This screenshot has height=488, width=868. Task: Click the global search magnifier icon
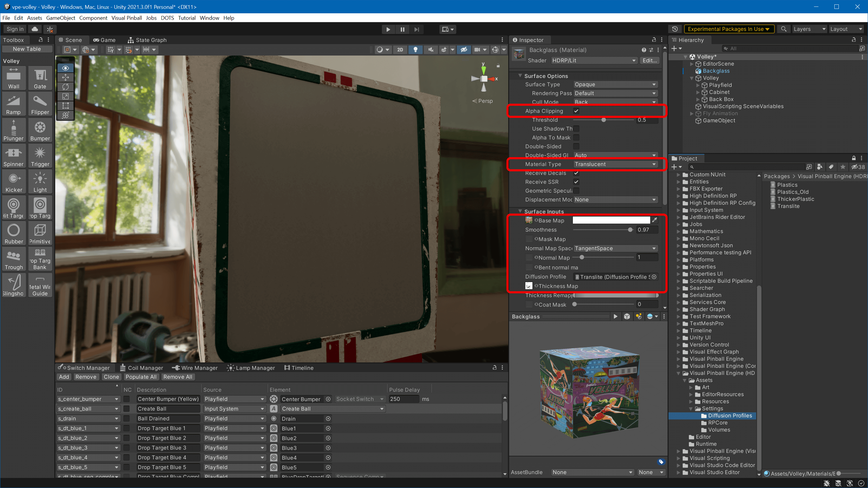pos(784,29)
